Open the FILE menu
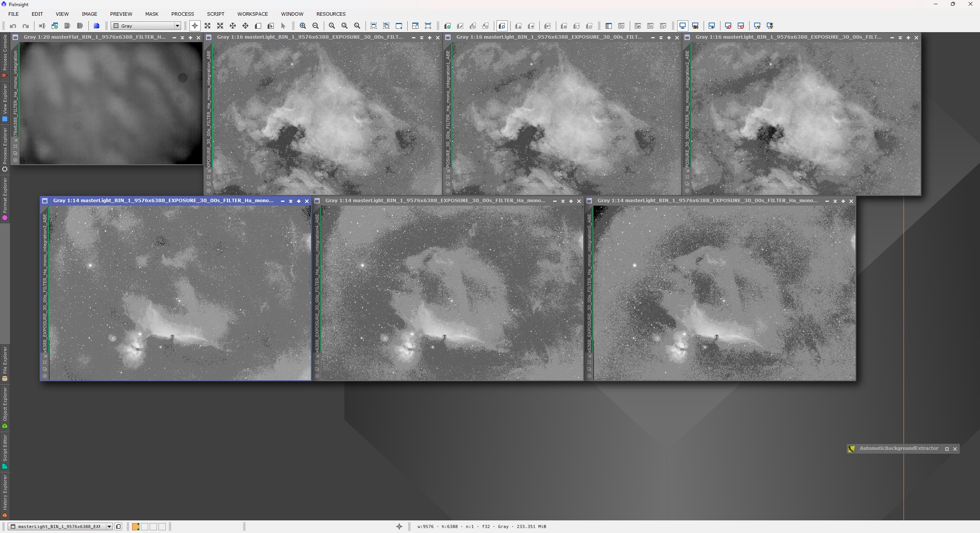980x533 pixels. coord(13,14)
